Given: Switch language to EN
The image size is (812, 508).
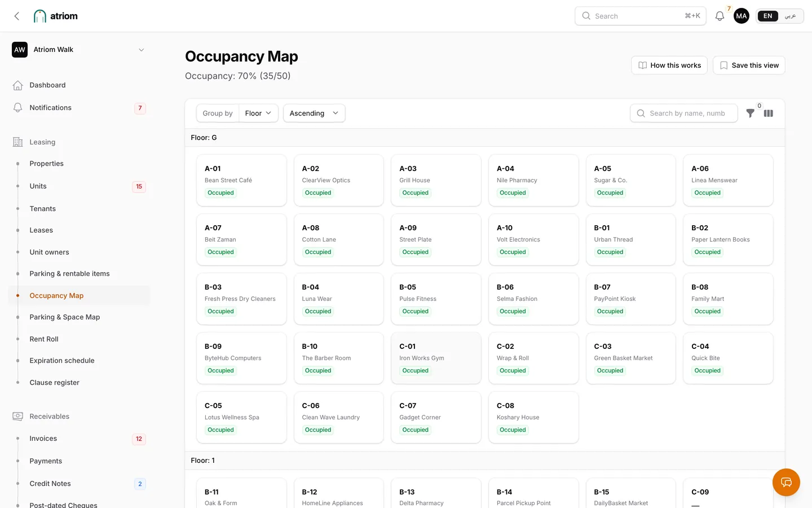Looking at the screenshot, I should coord(767,16).
